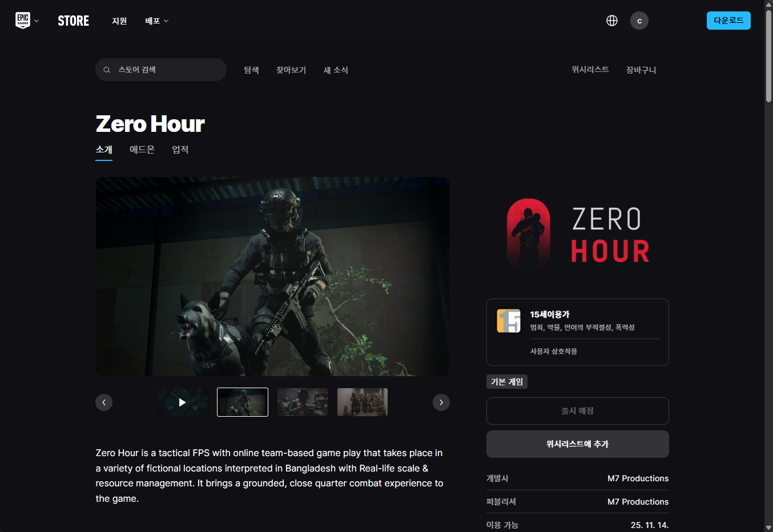Screen dimensions: 773x532
Task: Click the Zero Hour page title
Action: pos(150,124)
